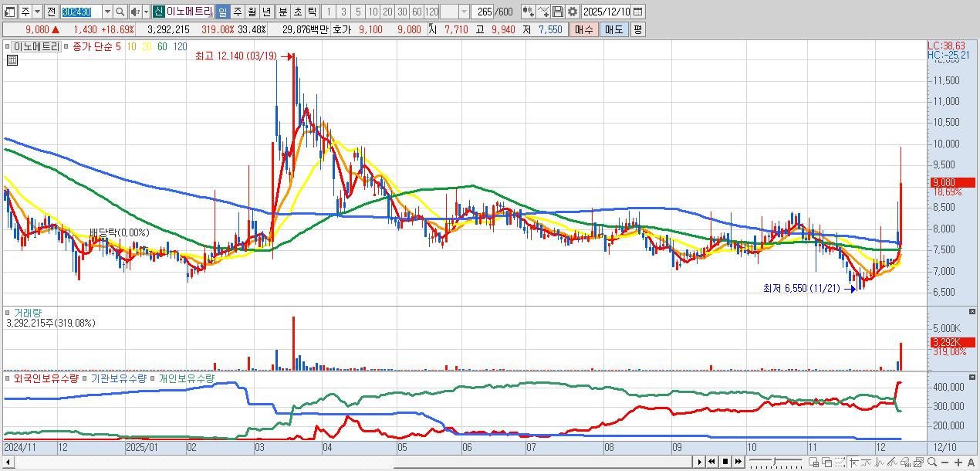The height and width of the screenshot is (471, 980).
Task: Click the play button in bottom playback bar
Action: click(700, 462)
